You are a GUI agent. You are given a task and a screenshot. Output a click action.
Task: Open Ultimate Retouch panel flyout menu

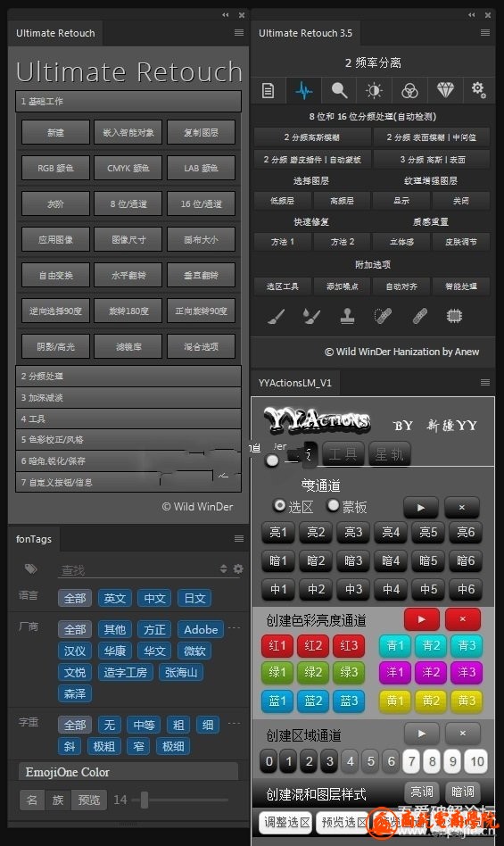pyautogui.click(x=239, y=33)
